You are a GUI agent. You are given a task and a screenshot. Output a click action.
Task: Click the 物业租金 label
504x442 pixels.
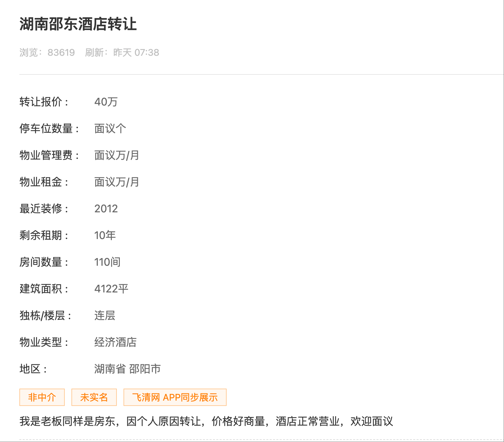[x=44, y=182]
